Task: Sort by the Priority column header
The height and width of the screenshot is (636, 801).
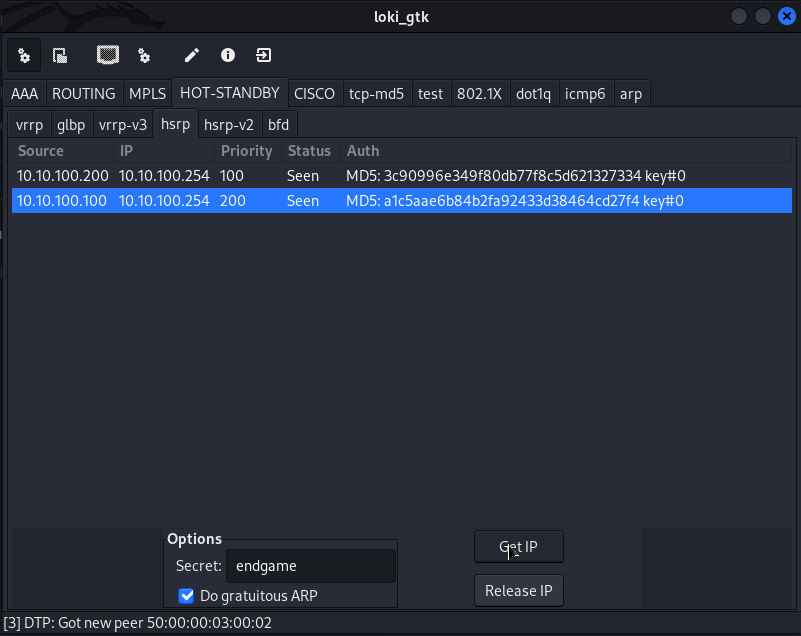Action: pyautogui.click(x=246, y=151)
